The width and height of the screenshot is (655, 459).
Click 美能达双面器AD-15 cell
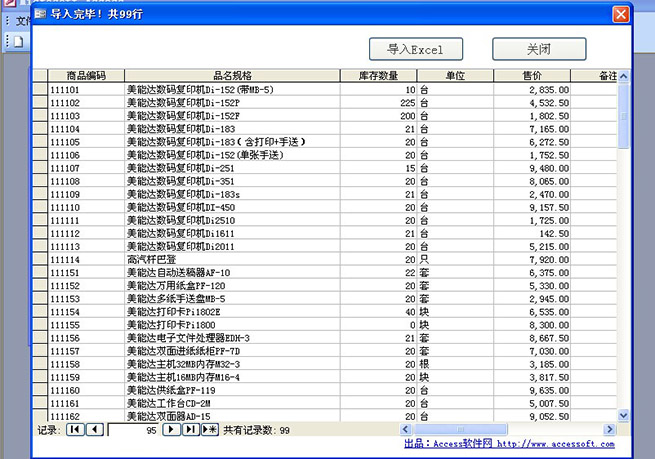232,416
